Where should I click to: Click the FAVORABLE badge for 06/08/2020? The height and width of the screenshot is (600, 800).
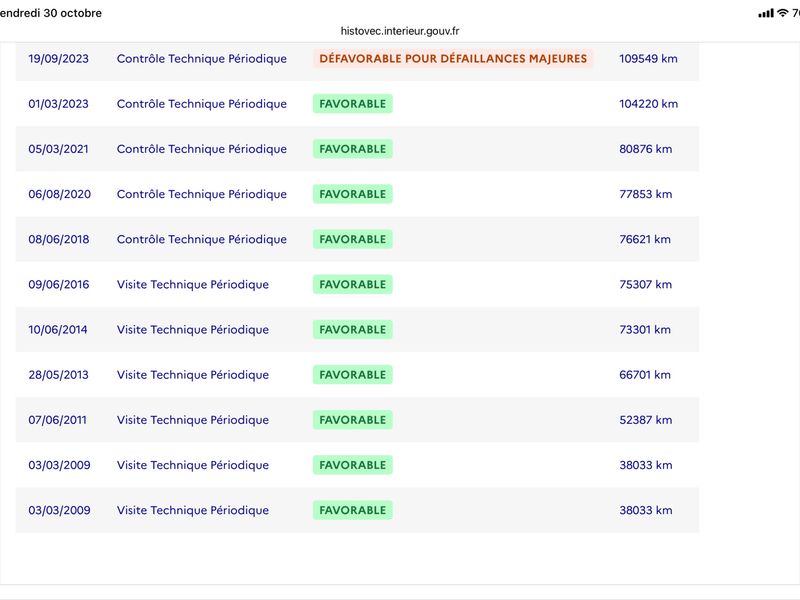[x=353, y=194]
